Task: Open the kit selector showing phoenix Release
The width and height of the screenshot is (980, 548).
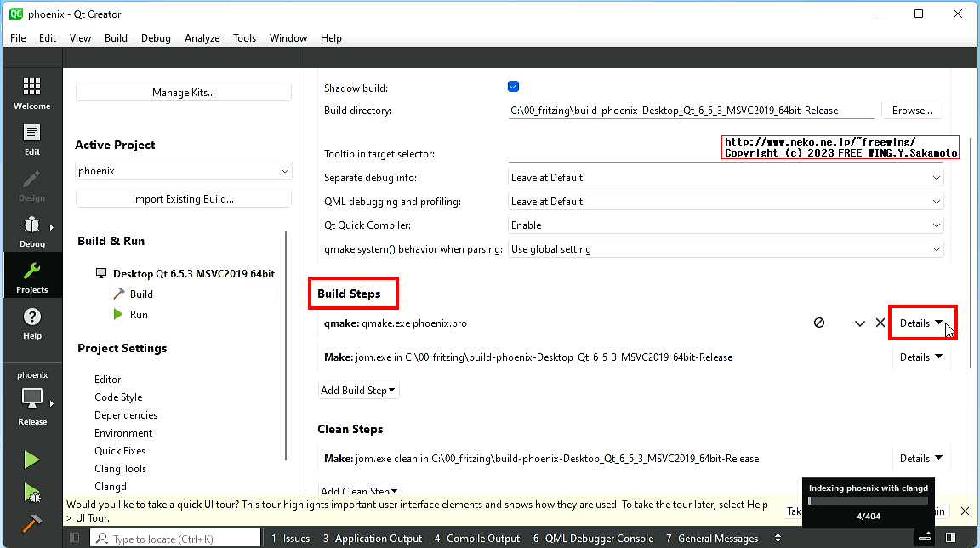Action: tap(31, 396)
